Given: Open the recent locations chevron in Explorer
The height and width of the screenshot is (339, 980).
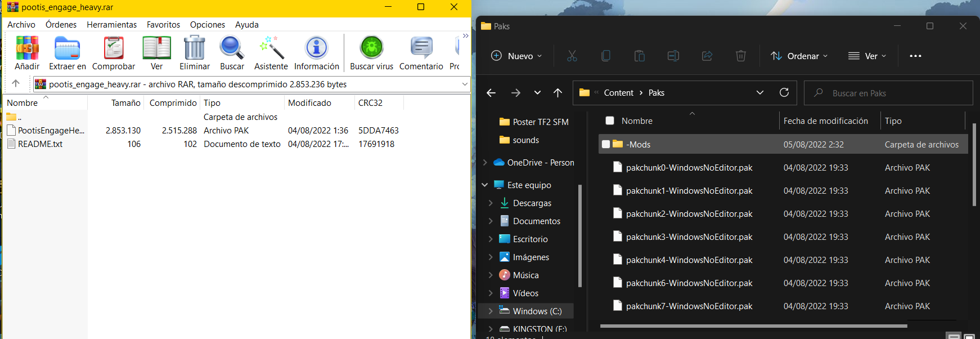Looking at the screenshot, I should [537, 93].
